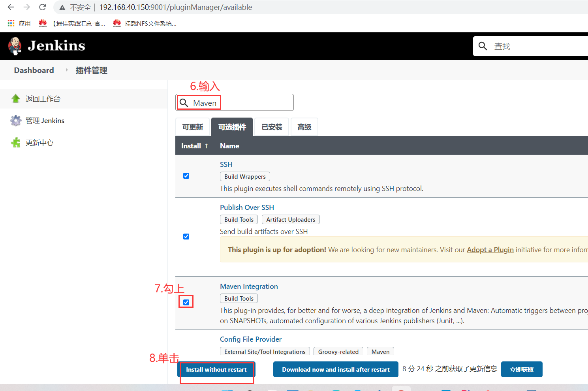The image size is (588, 391).
Task: Click the browser back arrow
Action: pyautogui.click(x=11, y=7)
